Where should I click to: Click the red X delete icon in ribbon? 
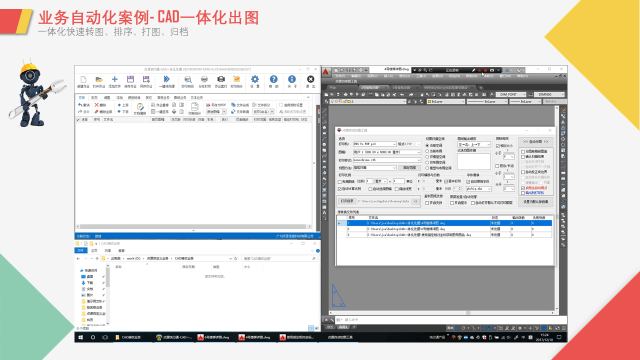(x=97, y=105)
